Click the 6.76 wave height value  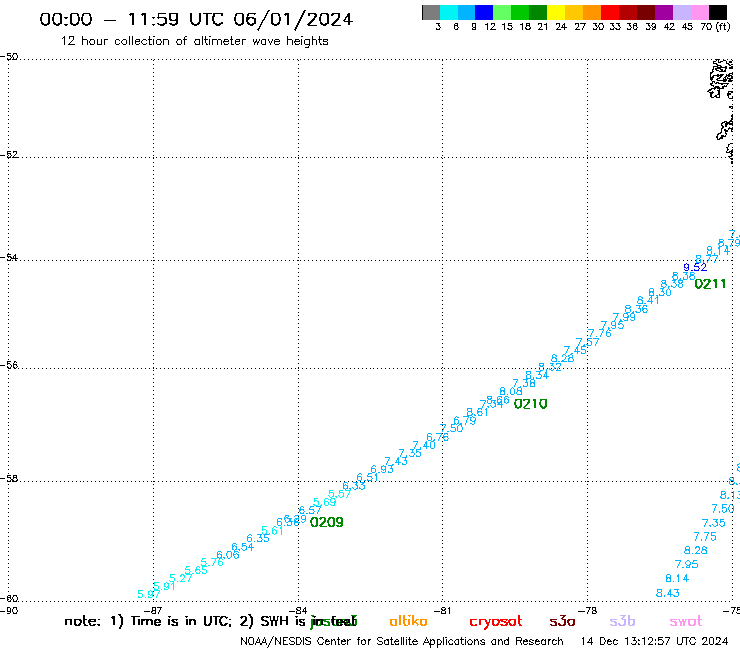click(437, 437)
